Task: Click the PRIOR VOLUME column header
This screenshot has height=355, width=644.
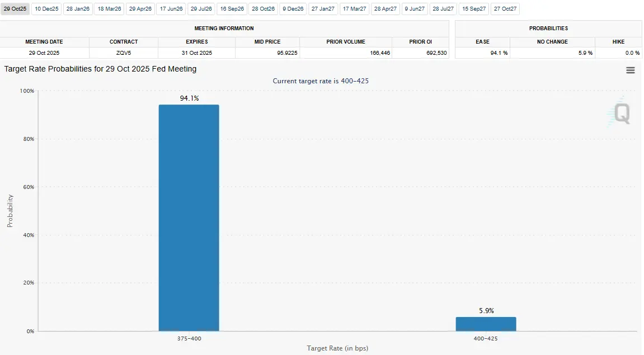Action: 346,42
